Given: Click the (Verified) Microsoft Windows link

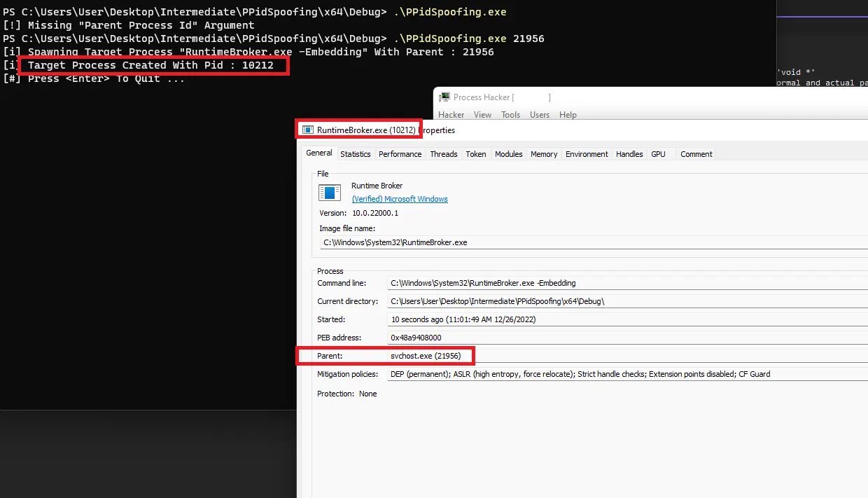Looking at the screenshot, I should point(400,199).
